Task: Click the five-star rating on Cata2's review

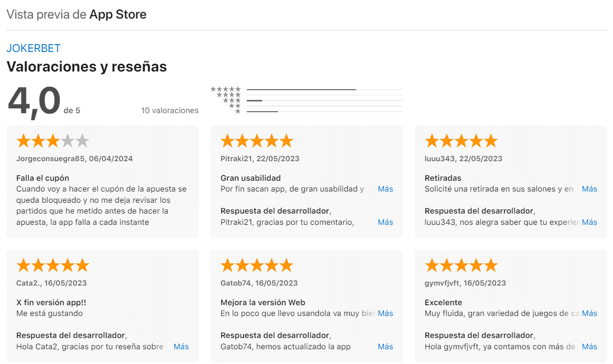Action: (x=52, y=266)
